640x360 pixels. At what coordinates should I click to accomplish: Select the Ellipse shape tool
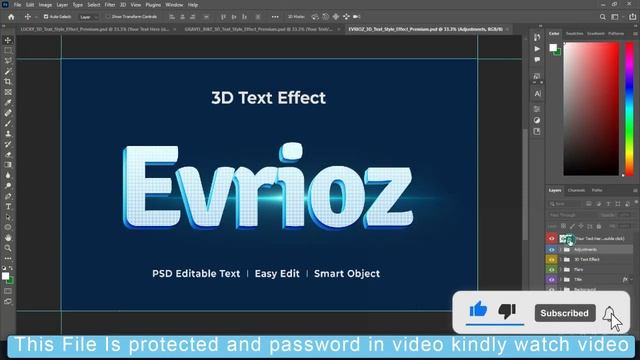coord(8,227)
